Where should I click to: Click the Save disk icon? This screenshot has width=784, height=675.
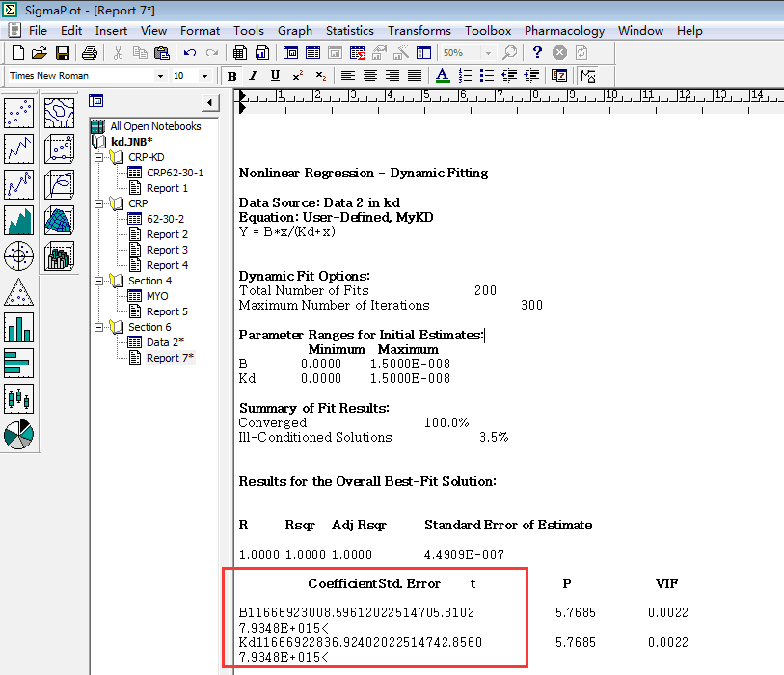point(62,52)
